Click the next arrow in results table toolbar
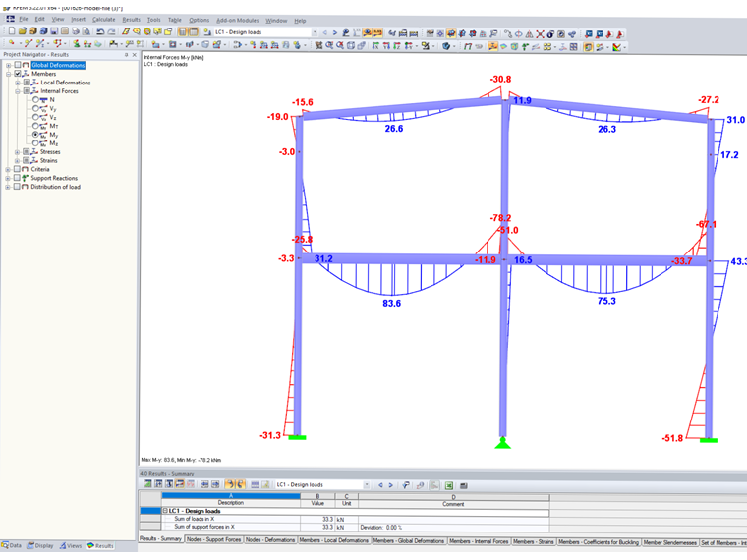The height and width of the screenshot is (560, 747). (390, 485)
